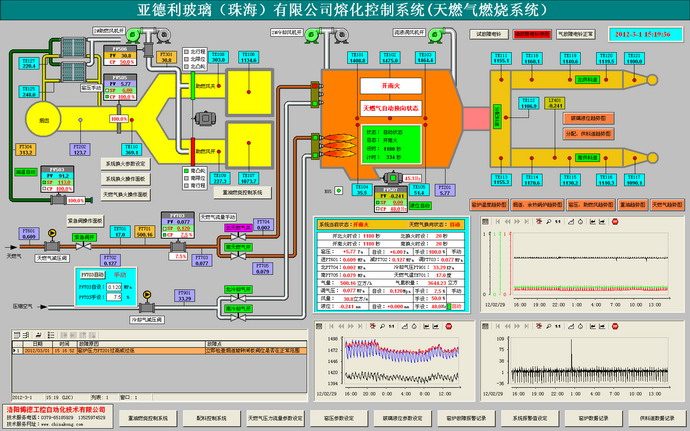Click the TE101 temperature readout
The width and height of the screenshot is (690, 431).
tap(357, 58)
